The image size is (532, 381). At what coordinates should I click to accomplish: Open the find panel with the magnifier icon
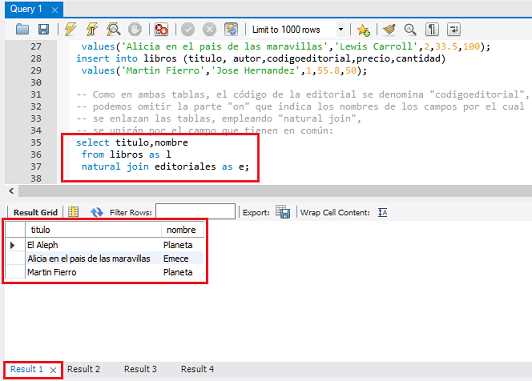[410, 30]
